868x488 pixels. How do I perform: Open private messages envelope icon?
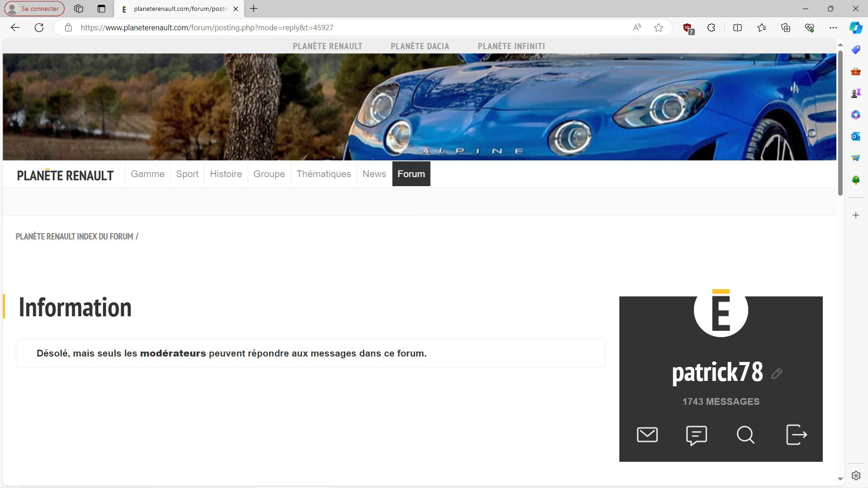point(647,435)
